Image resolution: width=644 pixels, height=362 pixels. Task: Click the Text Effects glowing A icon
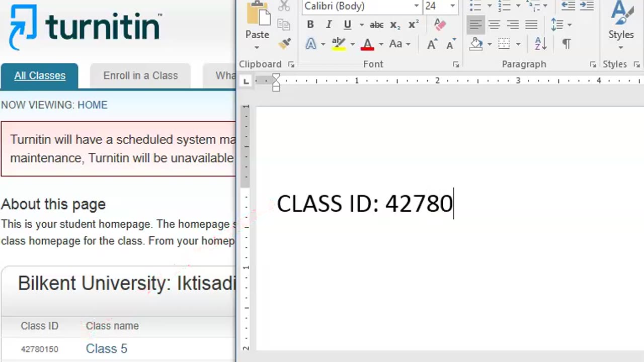311,44
